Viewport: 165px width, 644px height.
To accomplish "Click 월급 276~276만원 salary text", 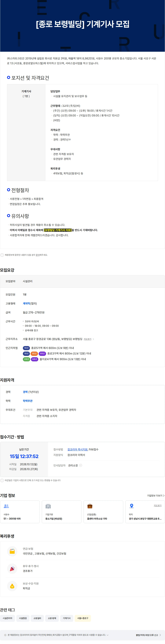I will pos(34,312).
